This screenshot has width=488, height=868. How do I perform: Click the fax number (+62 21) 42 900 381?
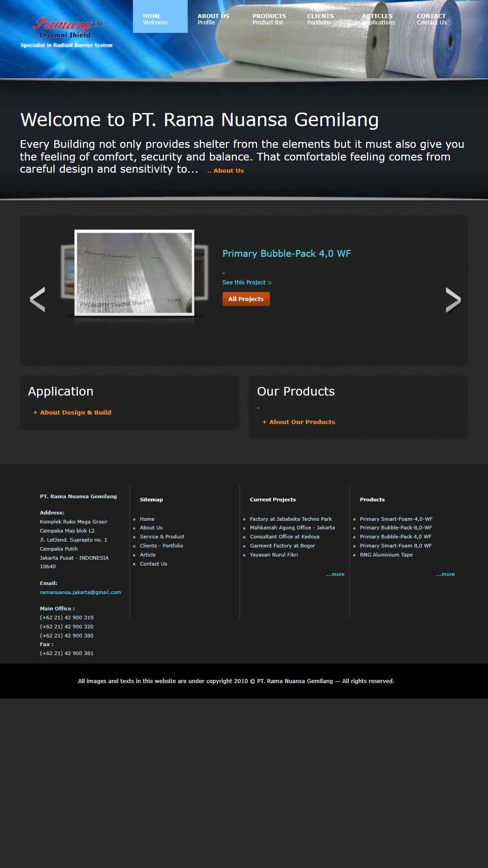[66, 653]
